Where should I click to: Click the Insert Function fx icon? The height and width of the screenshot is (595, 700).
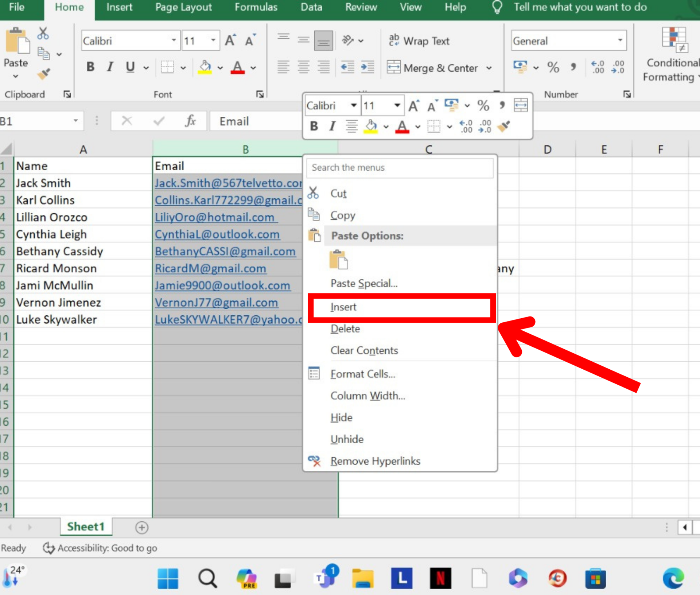(x=190, y=121)
